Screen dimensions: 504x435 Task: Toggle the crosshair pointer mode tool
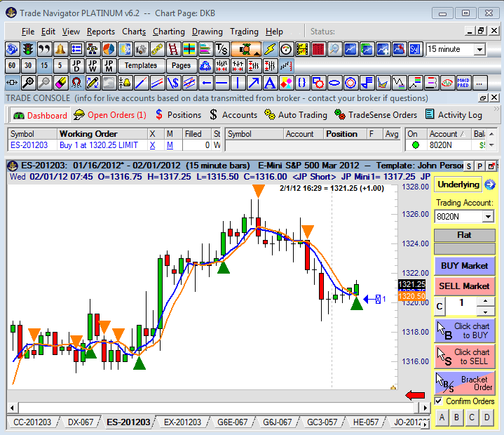[x=12, y=83]
